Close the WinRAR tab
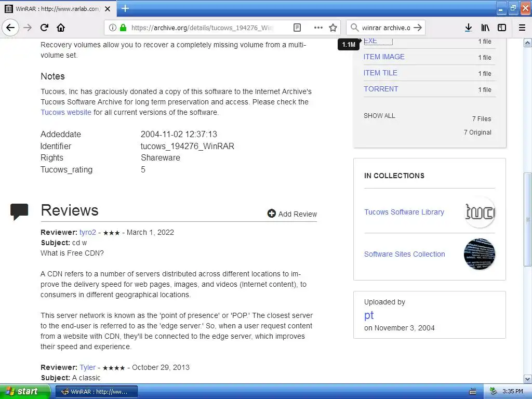The width and height of the screenshot is (532, 399). [x=108, y=9]
